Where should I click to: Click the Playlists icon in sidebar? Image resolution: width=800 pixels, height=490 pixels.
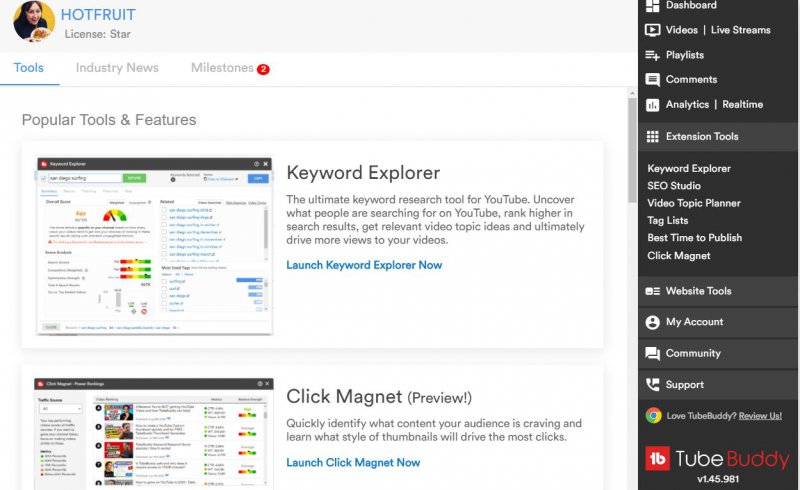tap(652, 55)
